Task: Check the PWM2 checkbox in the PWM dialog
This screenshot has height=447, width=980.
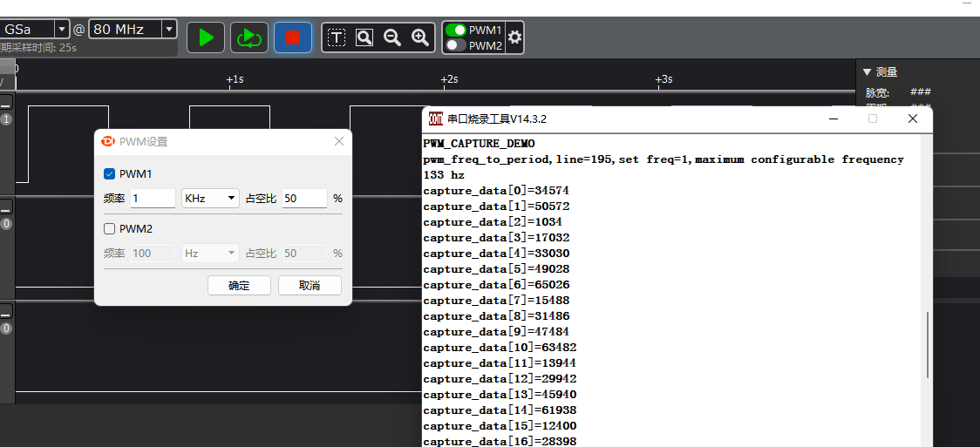Action: [x=109, y=229]
